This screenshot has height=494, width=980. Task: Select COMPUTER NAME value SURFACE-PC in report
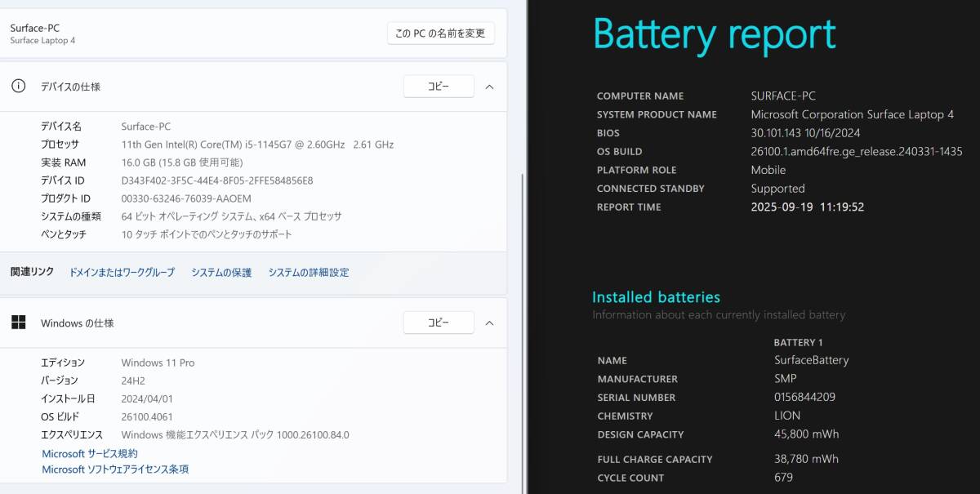783,96
